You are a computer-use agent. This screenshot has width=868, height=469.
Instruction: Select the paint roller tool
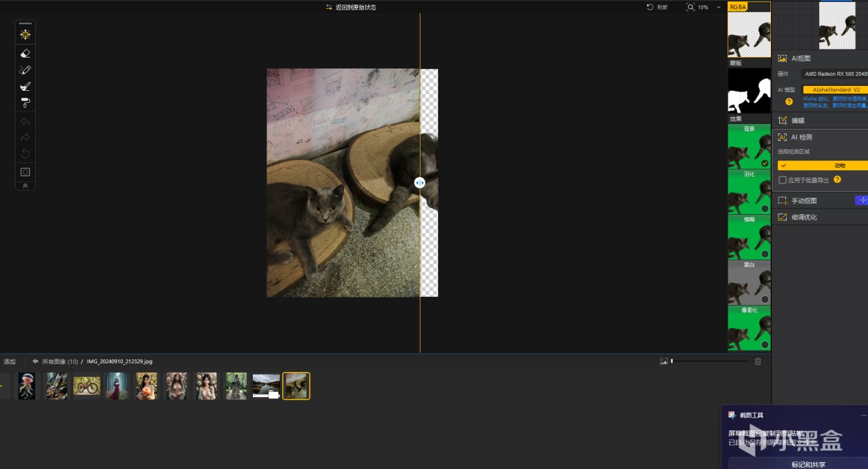click(25, 102)
